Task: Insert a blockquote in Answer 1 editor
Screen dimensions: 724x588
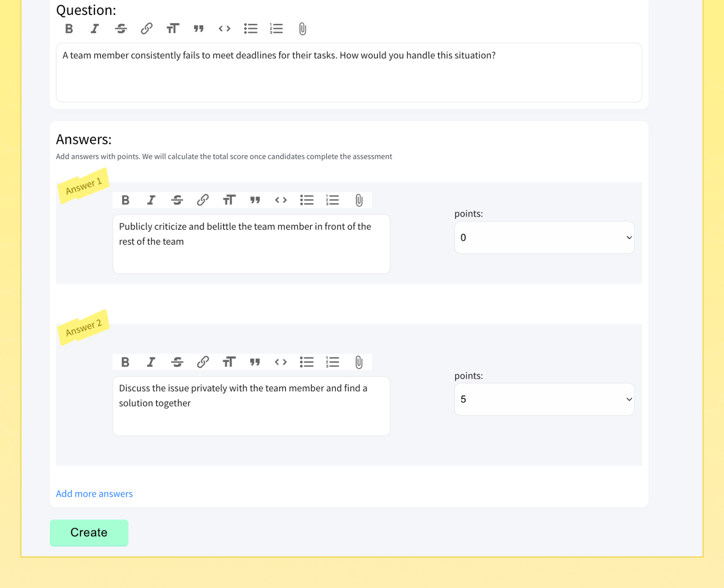Action: 255,199
